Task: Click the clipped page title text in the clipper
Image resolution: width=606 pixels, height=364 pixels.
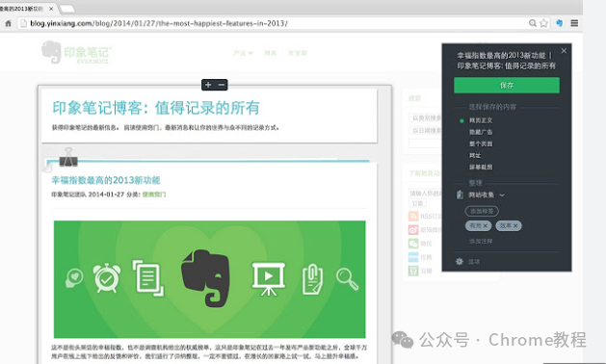Action: pos(507,61)
